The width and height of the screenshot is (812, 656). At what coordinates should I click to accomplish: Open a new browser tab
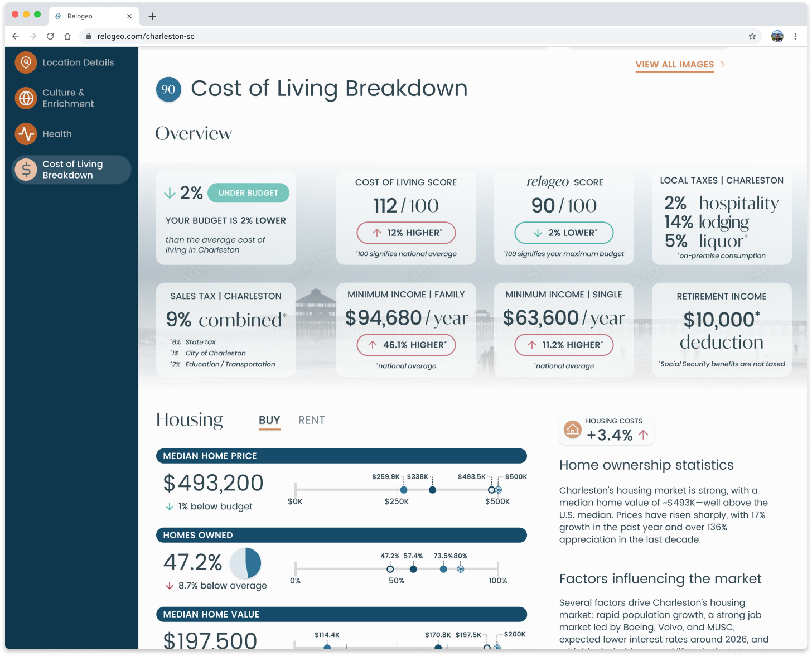click(x=152, y=16)
